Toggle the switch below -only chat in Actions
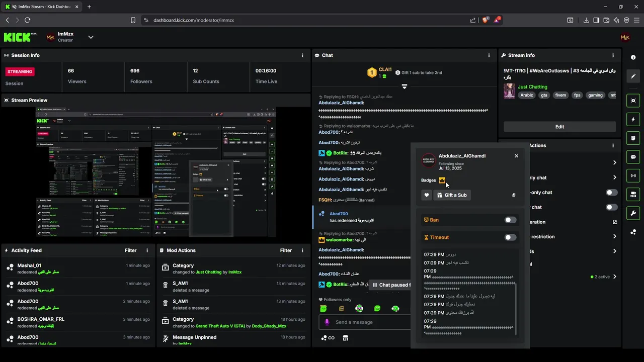 pyautogui.click(x=611, y=207)
